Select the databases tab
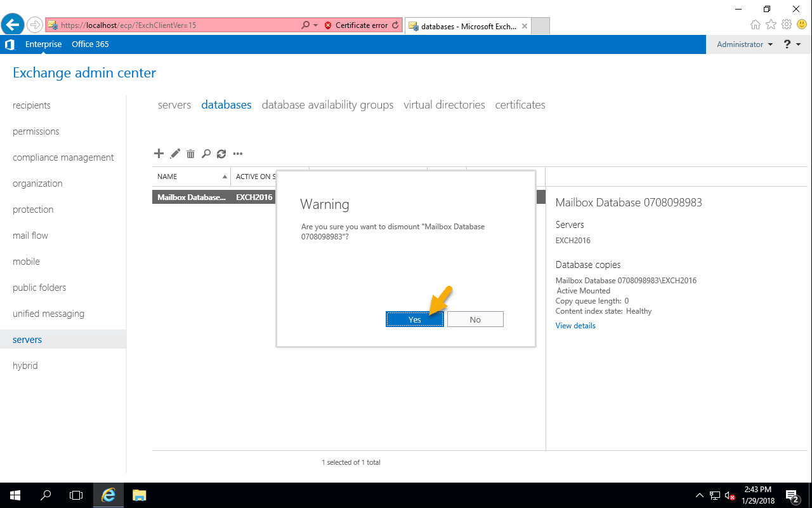 point(226,105)
